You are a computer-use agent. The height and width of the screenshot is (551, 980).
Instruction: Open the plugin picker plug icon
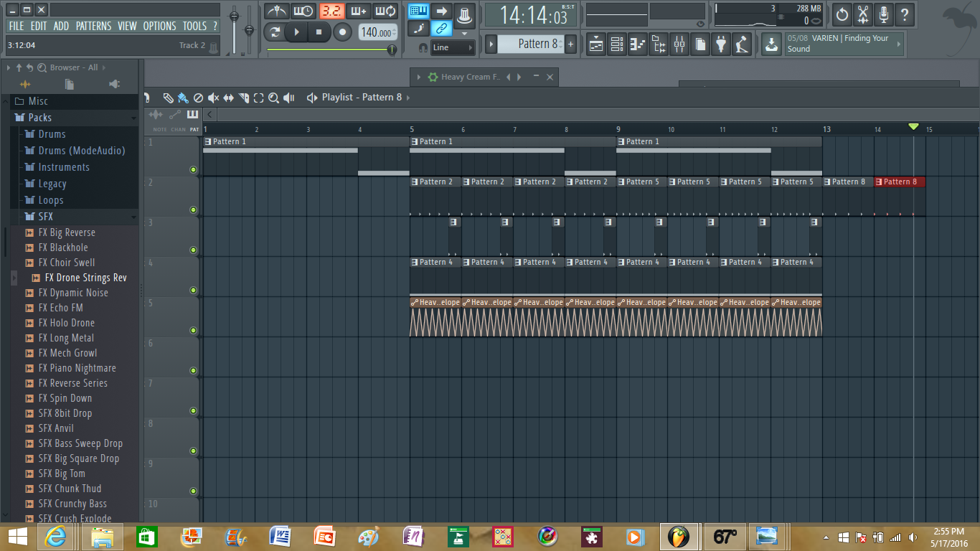pos(721,44)
